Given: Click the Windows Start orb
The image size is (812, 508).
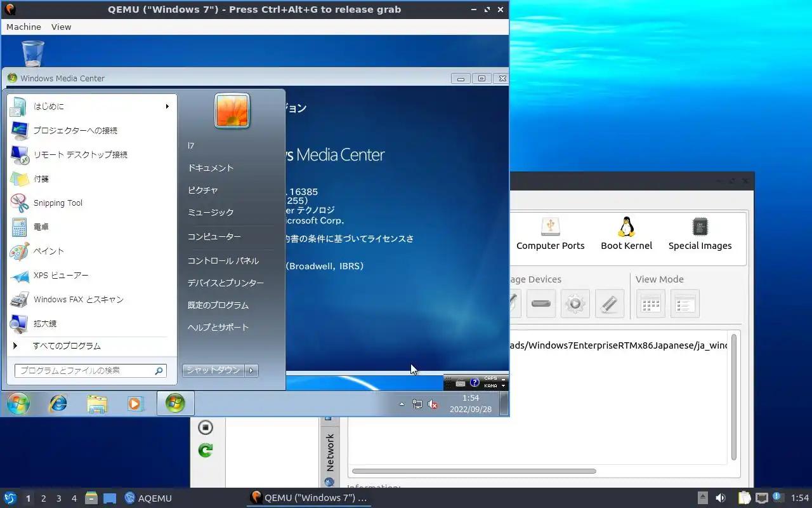Looking at the screenshot, I should tap(18, 404).
